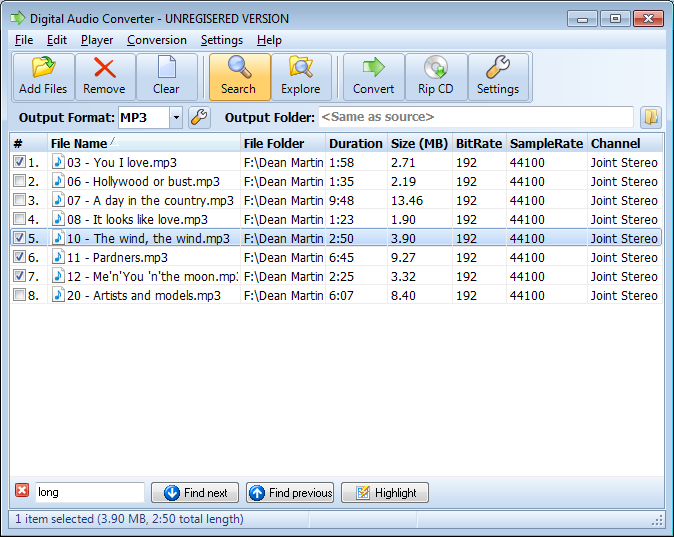
Task: Tick the checkbox for row 8
Action: point(19,295)
